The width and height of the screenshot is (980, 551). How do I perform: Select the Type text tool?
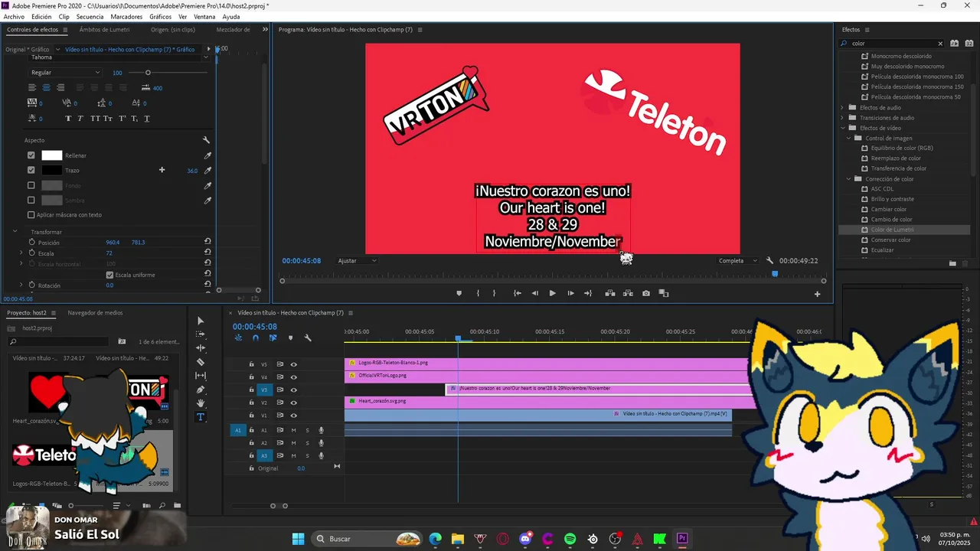tap(201, 417)
